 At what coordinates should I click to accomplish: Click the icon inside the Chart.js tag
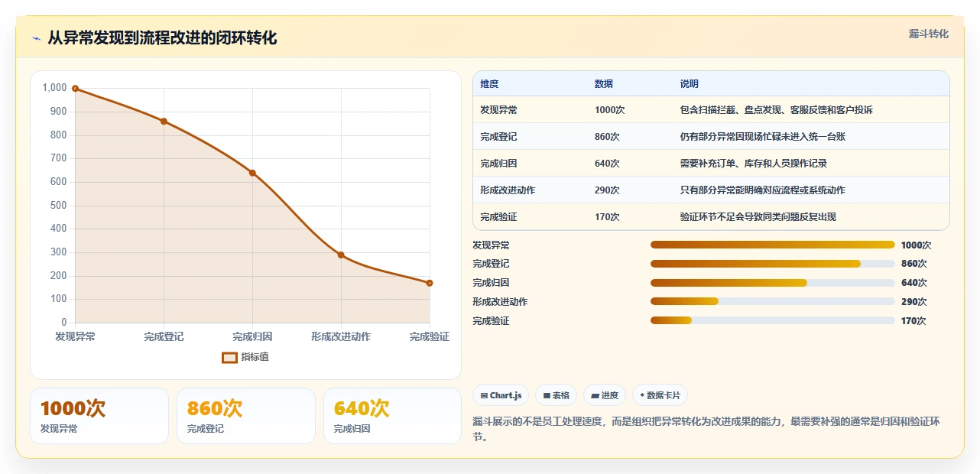point(485,396)
